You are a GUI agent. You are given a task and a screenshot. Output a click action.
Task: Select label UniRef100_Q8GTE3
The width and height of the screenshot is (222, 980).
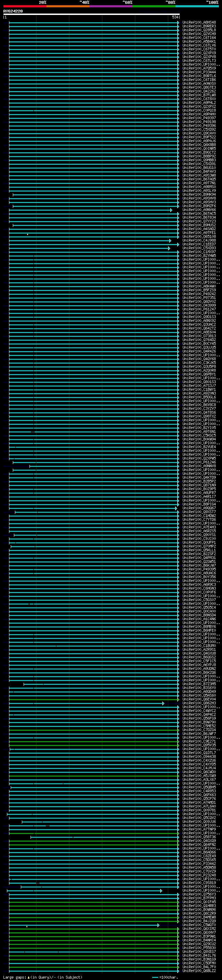[x=199, y=88]
